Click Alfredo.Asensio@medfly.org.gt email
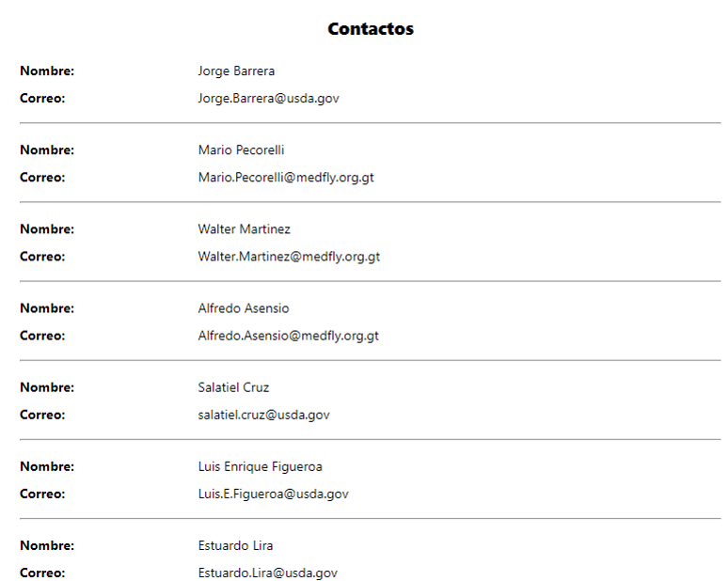The height and width of the screenshot is (581, 728). pyautogui.click(x=288, y=336)
